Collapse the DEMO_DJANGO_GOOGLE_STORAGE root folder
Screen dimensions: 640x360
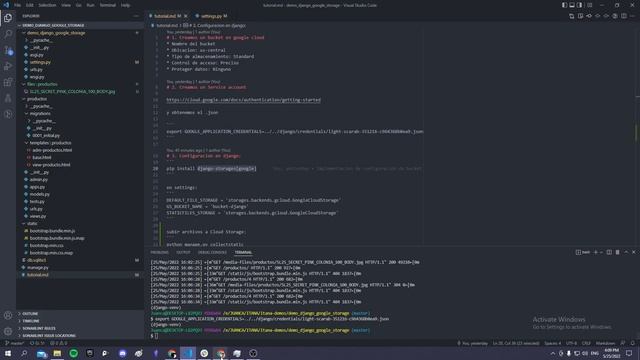(x=53, y=25)
